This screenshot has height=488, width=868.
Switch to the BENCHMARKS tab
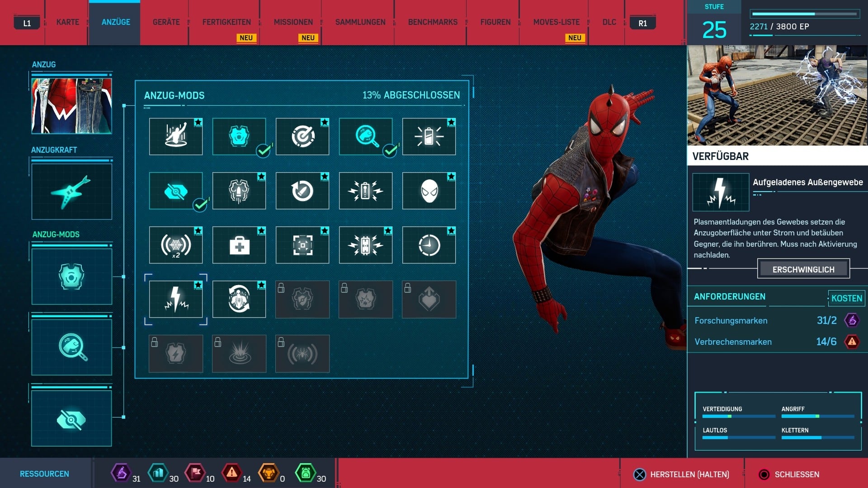(x=433, y=22)
